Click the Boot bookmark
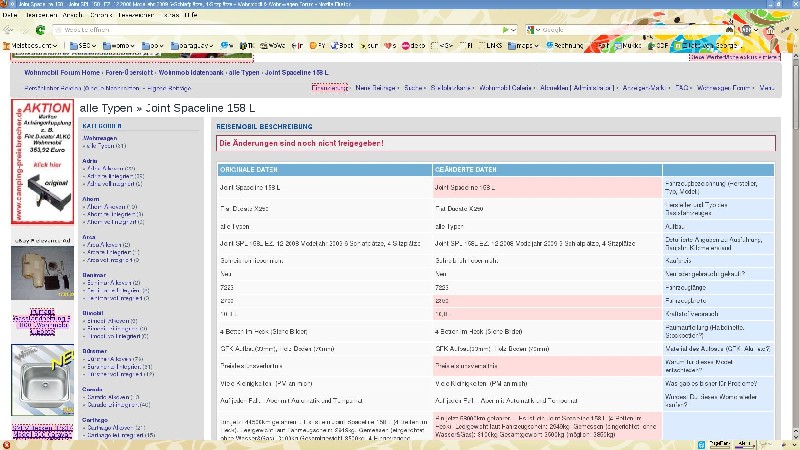 [342, 45]
